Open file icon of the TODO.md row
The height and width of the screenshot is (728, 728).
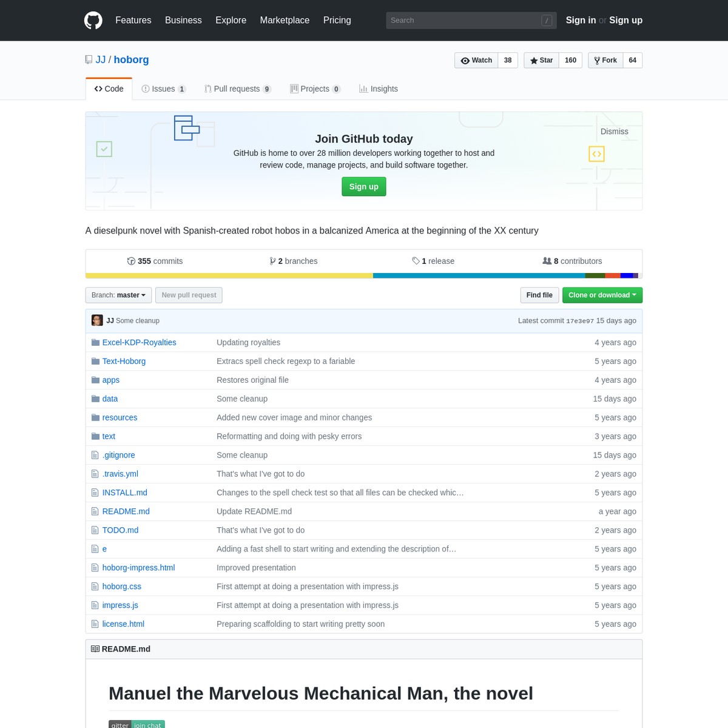point(95,531)
